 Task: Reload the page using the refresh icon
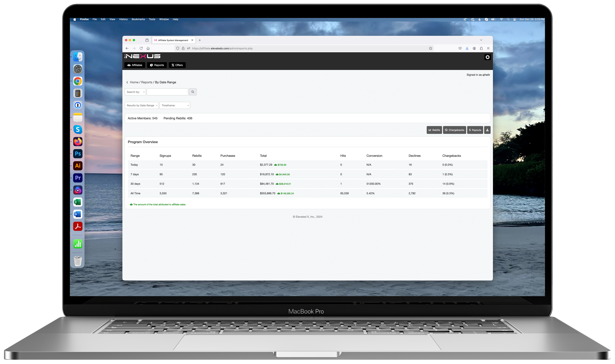(141, 48)
